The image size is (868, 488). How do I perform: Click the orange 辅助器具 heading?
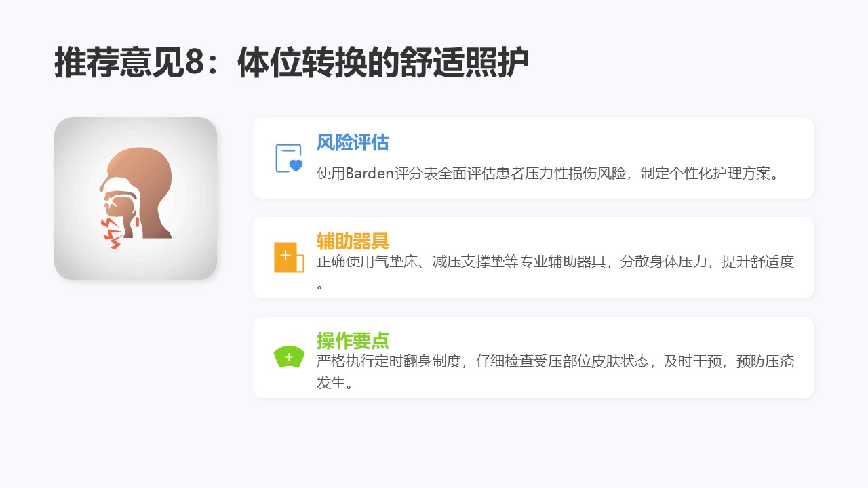[x=353, y=241]
